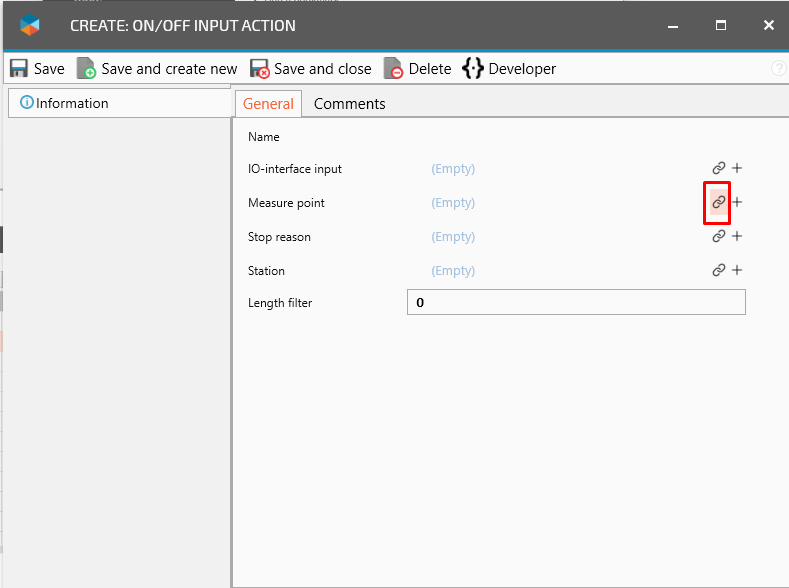Click the link icon for Stop reason
This screenshot has width=789, height=588.
pos(718,237)
